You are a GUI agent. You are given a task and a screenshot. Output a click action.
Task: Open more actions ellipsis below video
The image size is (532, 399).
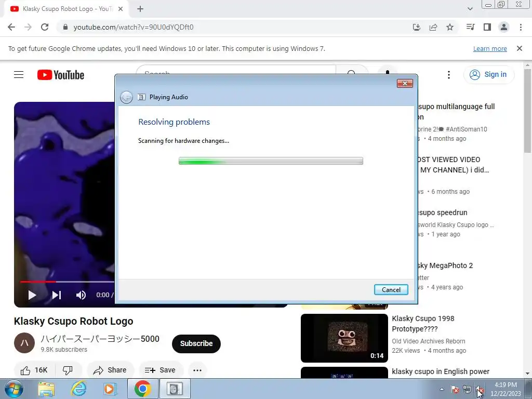tap(197, 370)
